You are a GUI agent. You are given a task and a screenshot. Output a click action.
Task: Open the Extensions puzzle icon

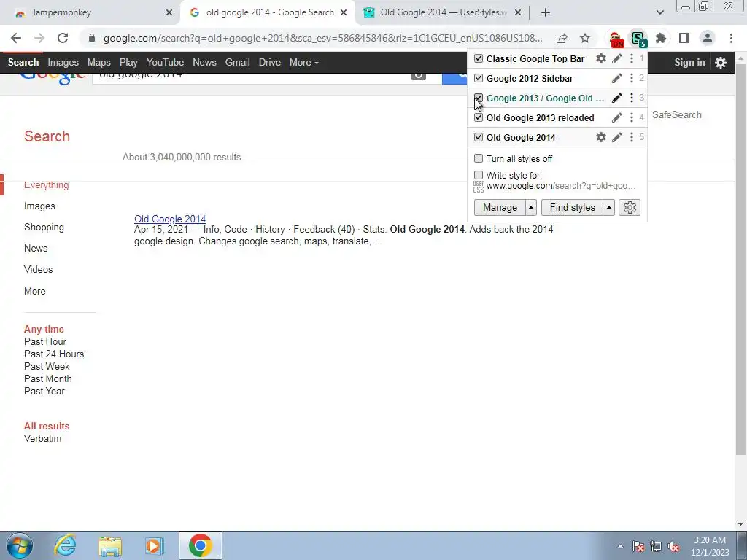click(x=661, y=38)
